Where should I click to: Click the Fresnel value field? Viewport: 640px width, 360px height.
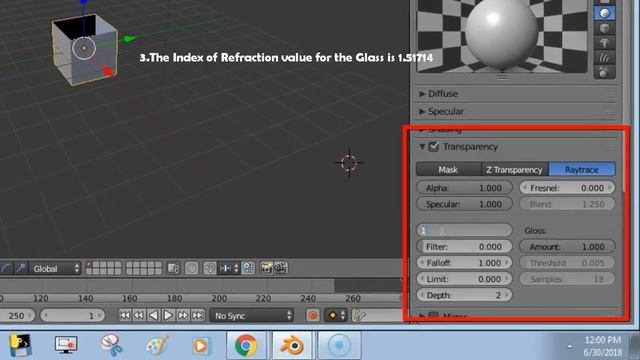pyautogui.click(x=567, y=188)
